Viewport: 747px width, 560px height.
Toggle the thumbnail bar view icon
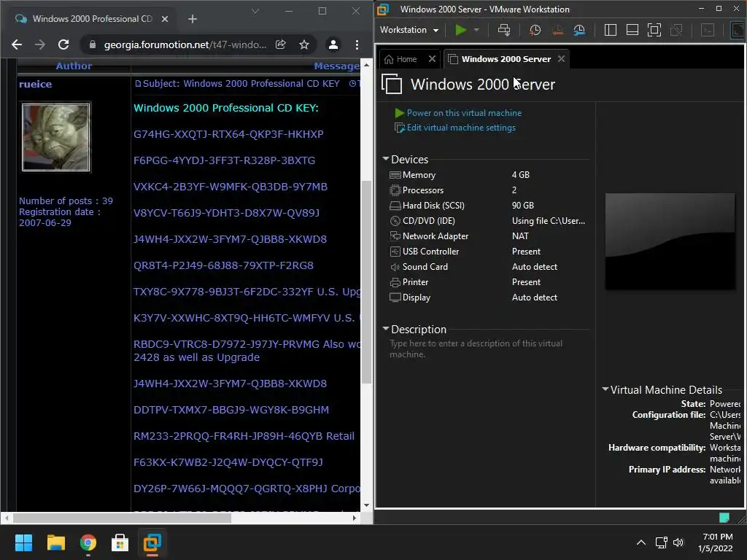pos(632,30)
